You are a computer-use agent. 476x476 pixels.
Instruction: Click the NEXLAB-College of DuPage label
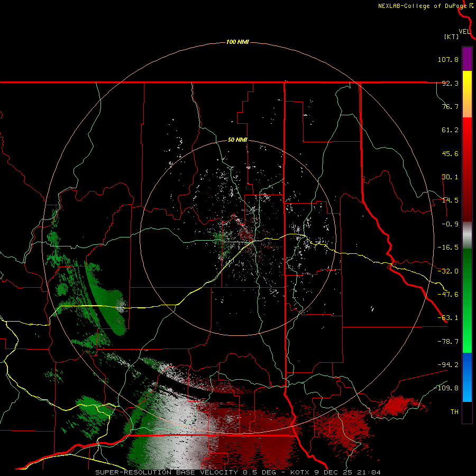point(423,6)
